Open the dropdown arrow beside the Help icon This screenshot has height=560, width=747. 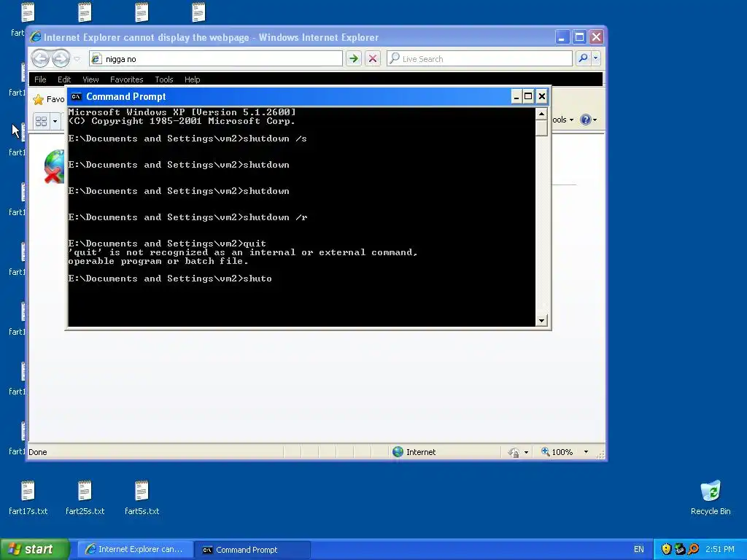tap(595, 120)
